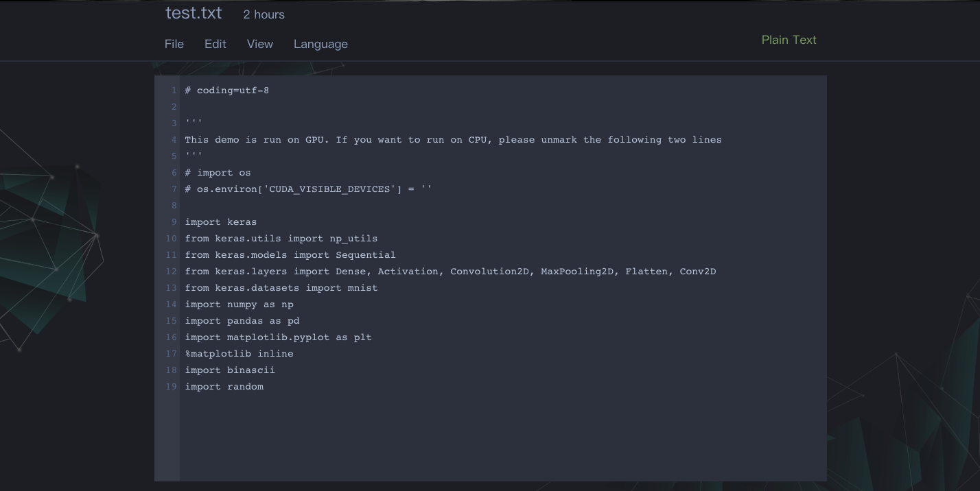Open the Edit menu
Viewport: 980px width, 491px height.
(215, 44)
